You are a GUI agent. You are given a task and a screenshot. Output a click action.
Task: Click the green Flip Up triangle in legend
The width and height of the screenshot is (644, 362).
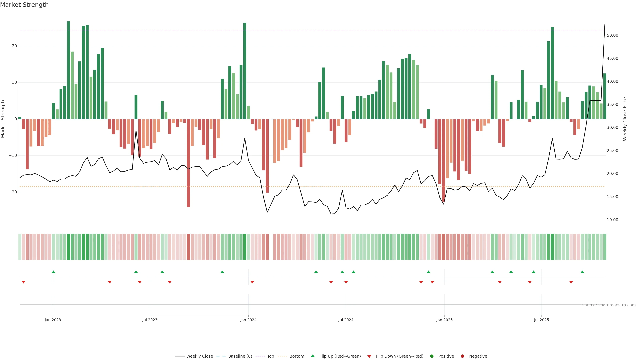[312, 356]
